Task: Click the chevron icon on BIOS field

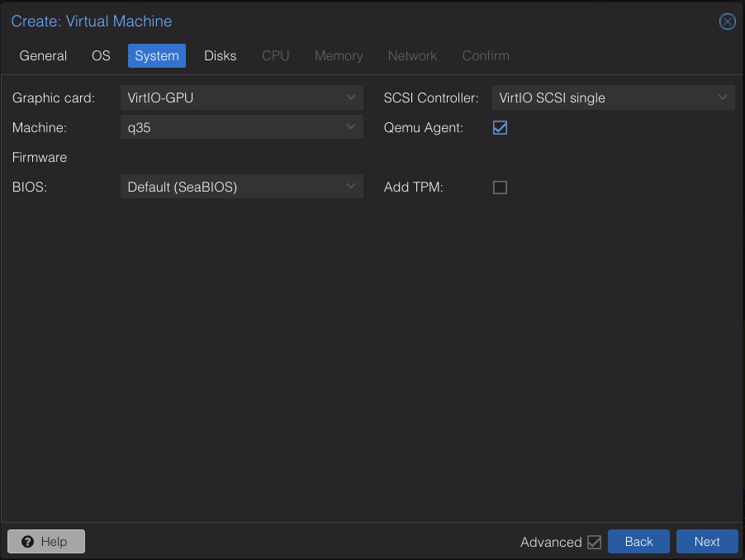Action: coord(350,186)
